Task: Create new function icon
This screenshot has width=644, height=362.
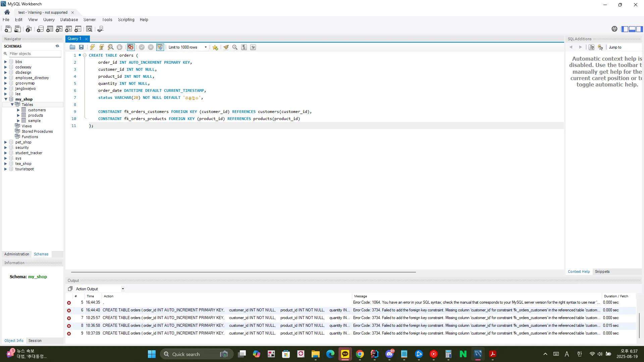Action: coord(78,29)
